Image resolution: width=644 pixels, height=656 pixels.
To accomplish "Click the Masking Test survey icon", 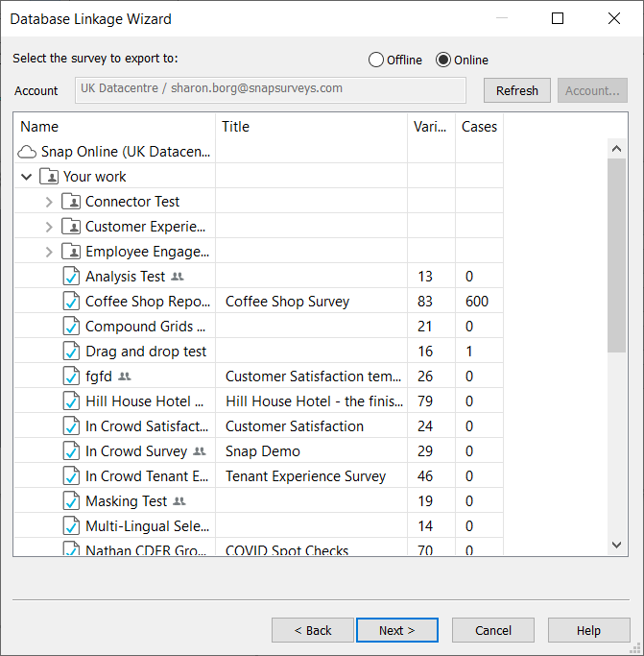I will click(x=71, y=501).
